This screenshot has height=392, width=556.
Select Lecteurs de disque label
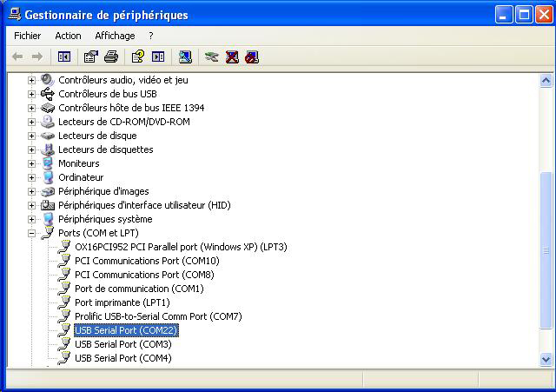97,136
